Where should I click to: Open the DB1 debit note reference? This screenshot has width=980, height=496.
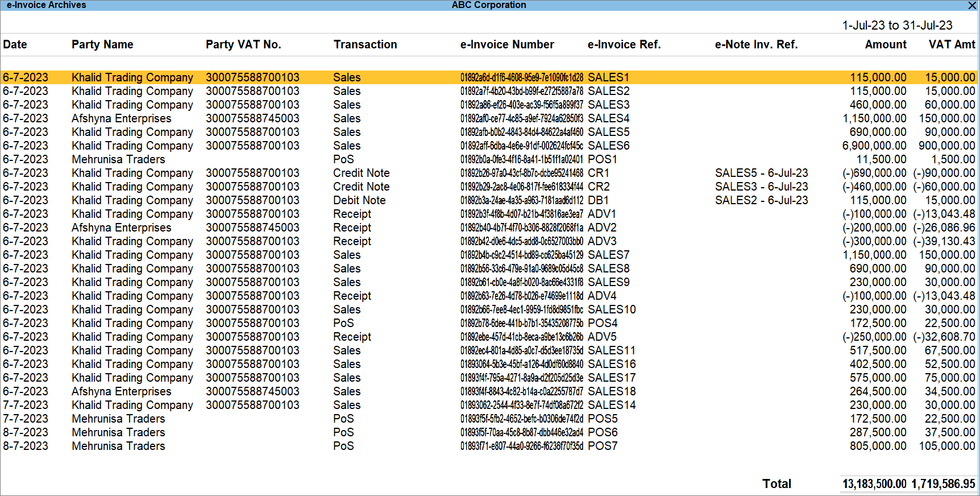(599, 200)
